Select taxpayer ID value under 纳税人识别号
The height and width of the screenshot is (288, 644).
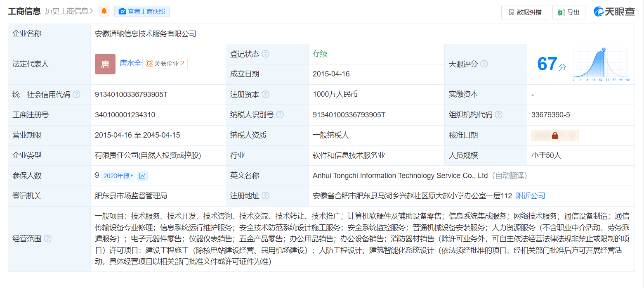[x=349, y=115]
